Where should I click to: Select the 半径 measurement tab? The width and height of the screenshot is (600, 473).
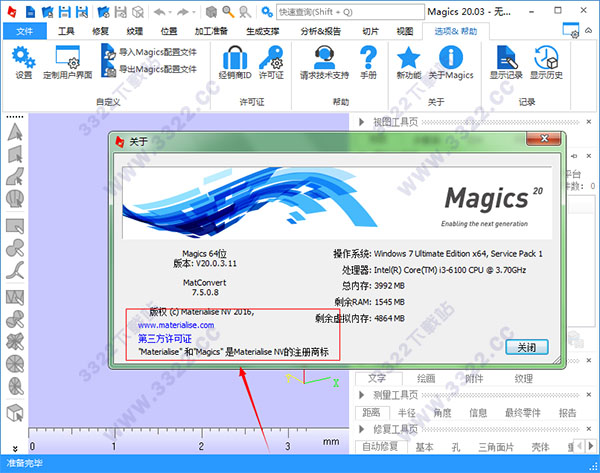click(x=406, y=413)
